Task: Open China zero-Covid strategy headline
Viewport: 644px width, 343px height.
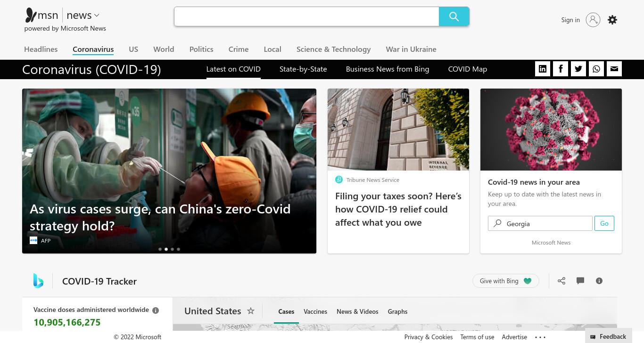Action: (x=160, y=217)
